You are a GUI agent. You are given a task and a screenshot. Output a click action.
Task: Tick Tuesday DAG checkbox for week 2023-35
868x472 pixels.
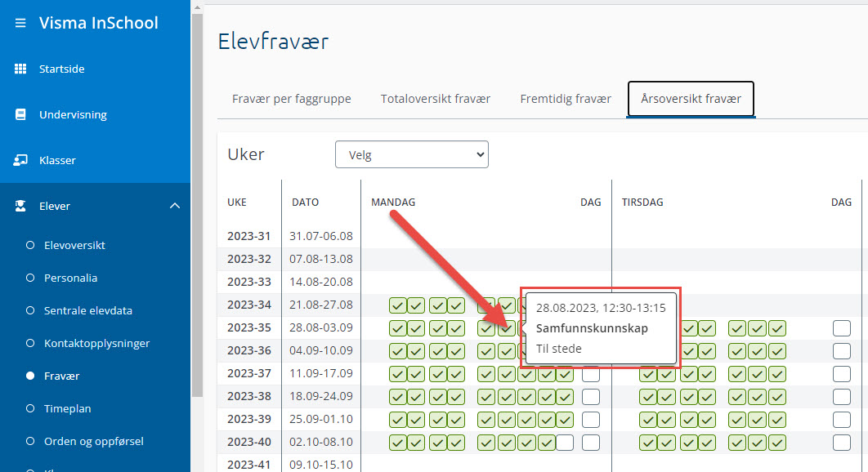[x=841, y=328]
